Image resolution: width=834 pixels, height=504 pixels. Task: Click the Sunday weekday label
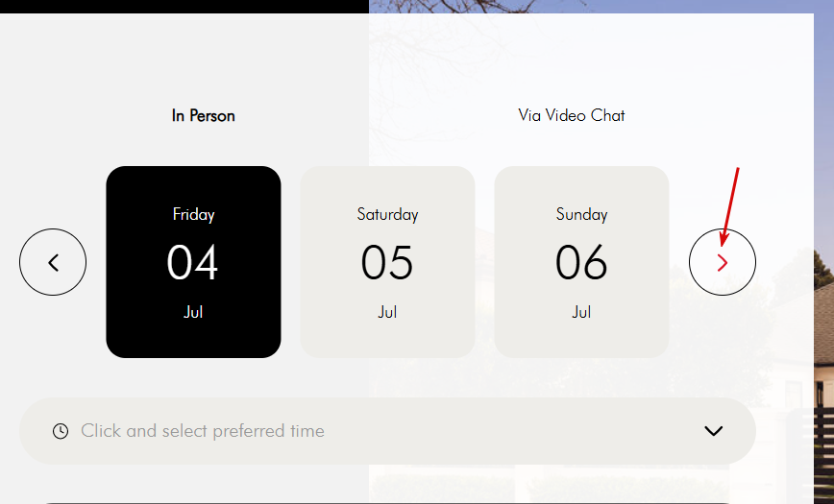coord(581,214)
